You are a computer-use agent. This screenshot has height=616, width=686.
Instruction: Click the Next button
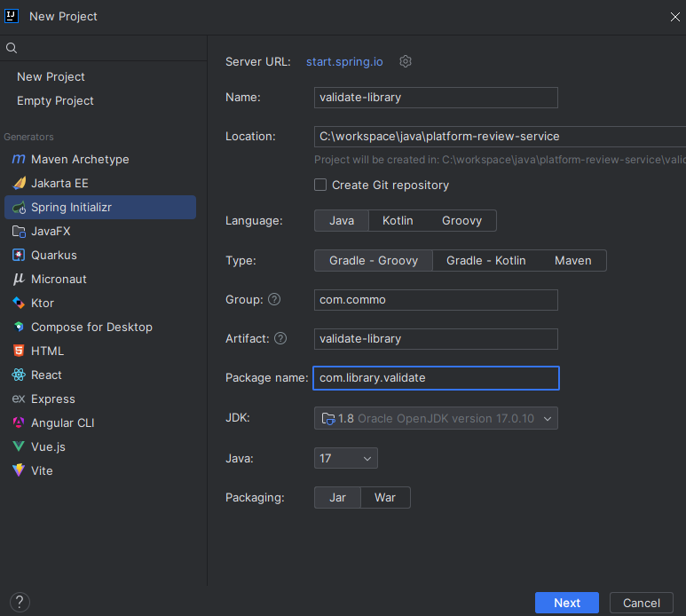[x=567, y=603]
